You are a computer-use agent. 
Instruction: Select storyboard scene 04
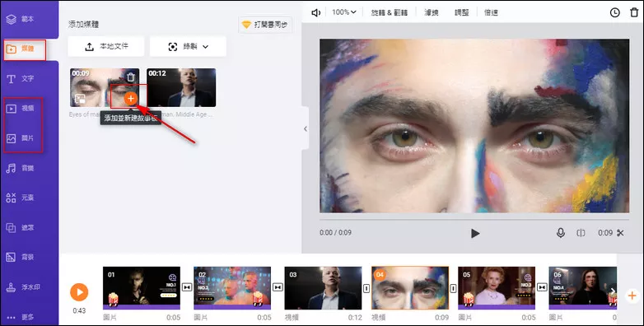tap(410, 288)
